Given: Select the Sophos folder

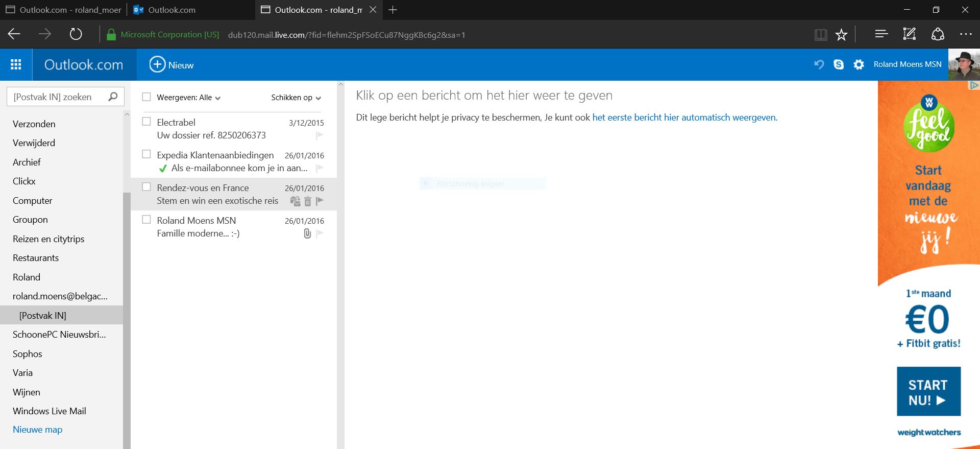Looking at the screenshot, I should [28, 354].
